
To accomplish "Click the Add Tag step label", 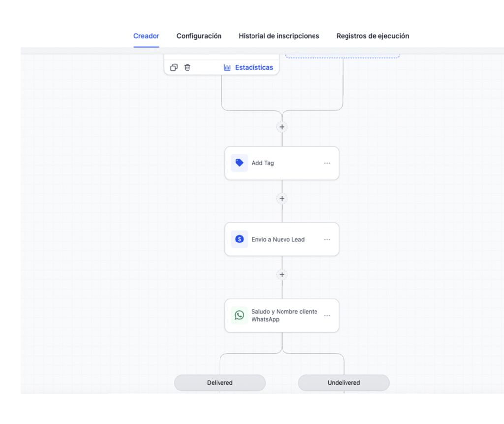I will 263,163.
